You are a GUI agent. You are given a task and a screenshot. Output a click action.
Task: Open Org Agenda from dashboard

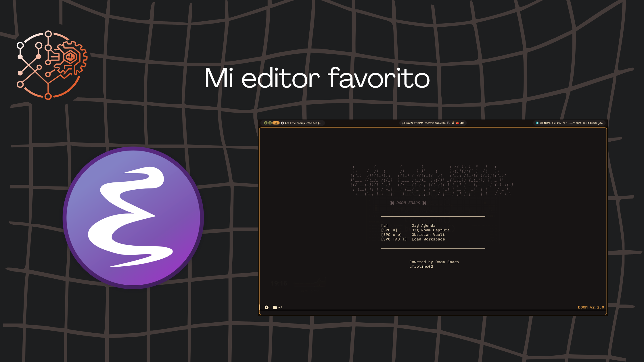coord(423,226)
